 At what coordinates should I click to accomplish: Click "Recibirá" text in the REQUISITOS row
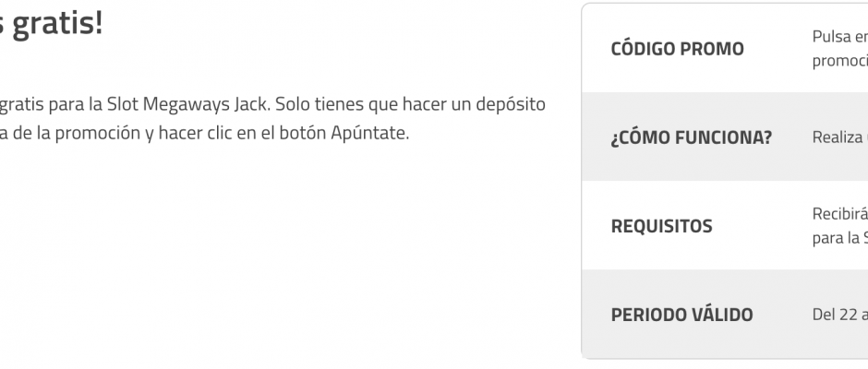[839, 213]
